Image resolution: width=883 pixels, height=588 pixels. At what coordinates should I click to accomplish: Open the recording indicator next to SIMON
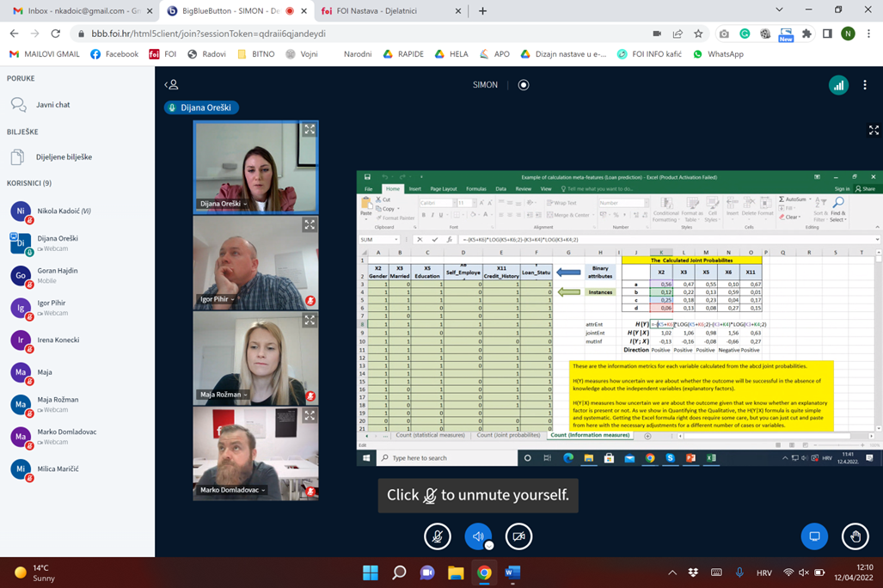pyautogui.click(x=524, y=85)
